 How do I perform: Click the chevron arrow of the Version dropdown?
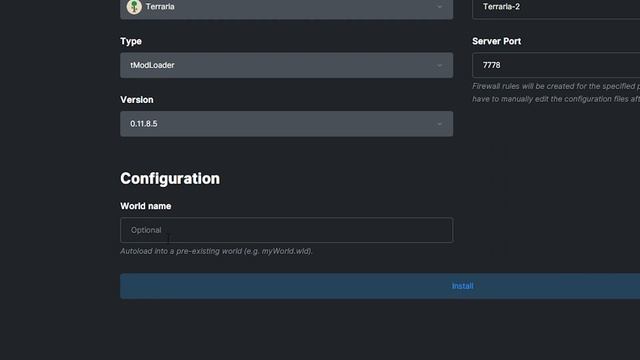440,124
